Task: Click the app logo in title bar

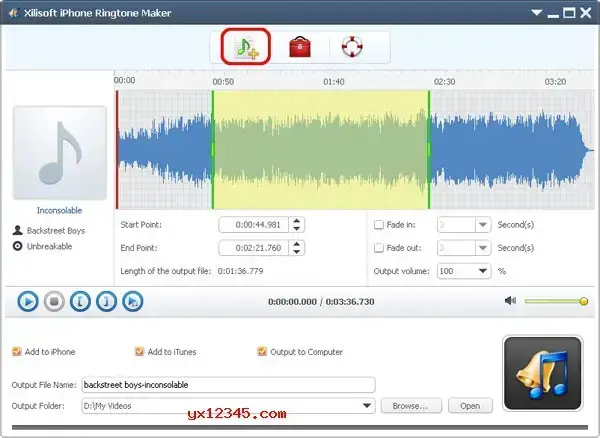Action: coord(14,13)
